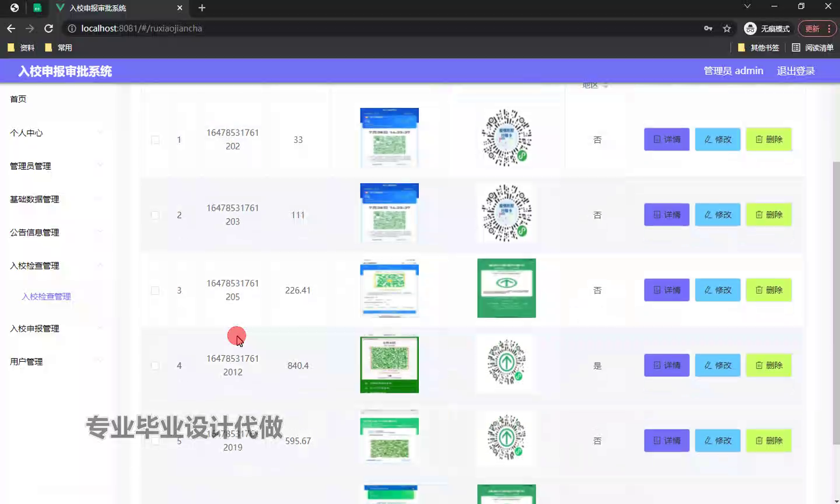Bookmark this page with the star icon
Screen dimensions: 840x504
pos(727,28)
